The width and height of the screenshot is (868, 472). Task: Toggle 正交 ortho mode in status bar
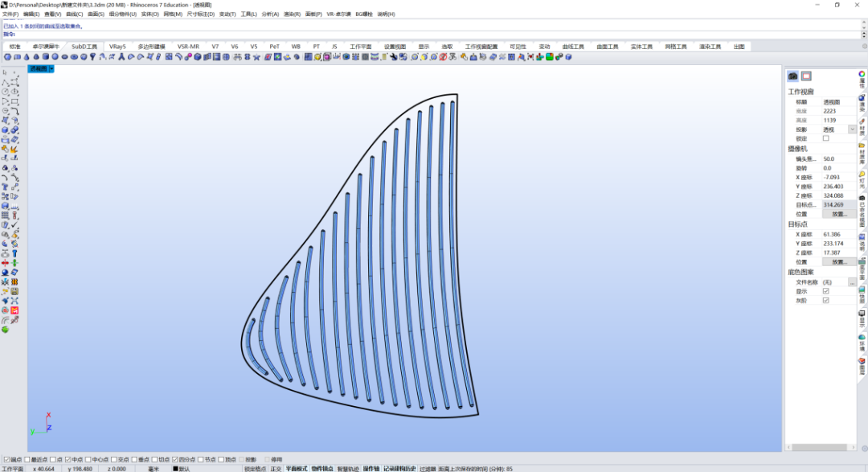point(276,469)
